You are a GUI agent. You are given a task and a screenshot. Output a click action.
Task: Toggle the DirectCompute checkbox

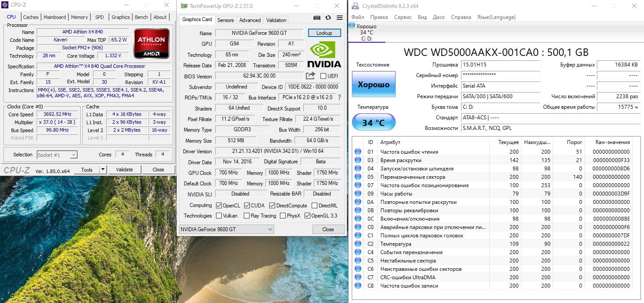point(272,206)
